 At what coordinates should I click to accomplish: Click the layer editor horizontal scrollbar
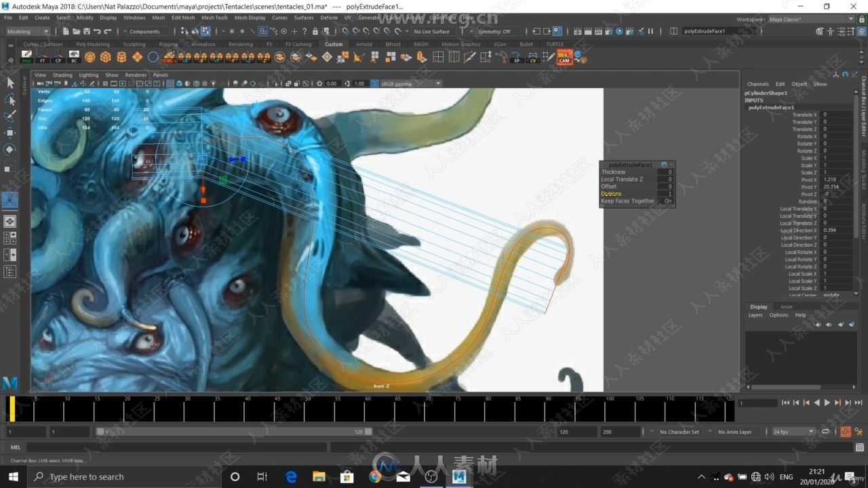point(787,388)
